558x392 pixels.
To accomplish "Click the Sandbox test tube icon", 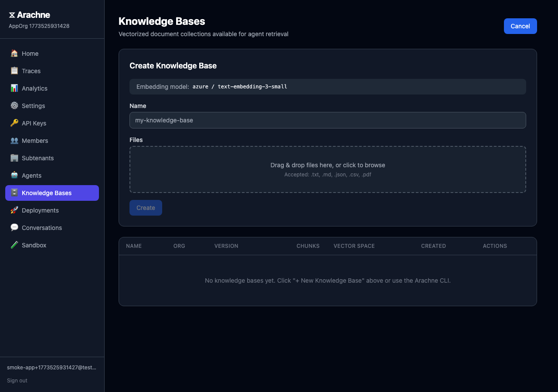I will point(14,245).
